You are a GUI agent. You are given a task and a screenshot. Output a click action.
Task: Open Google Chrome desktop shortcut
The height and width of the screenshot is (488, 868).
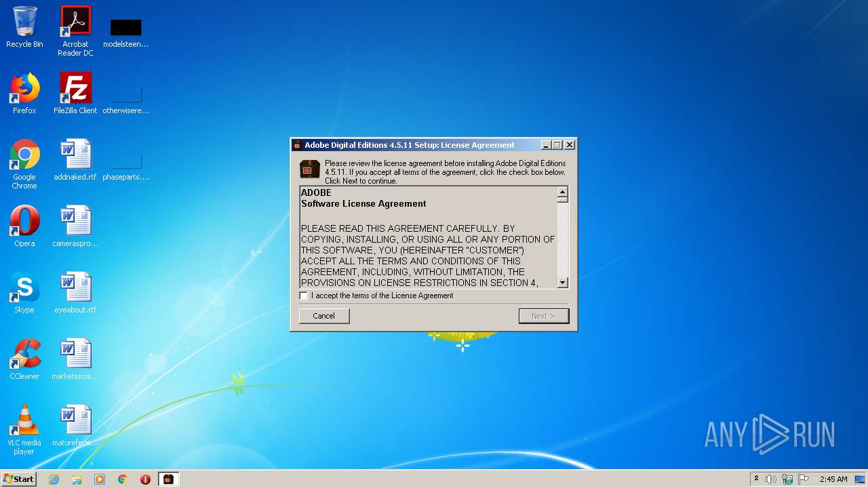pyautogui.click(x=24, y=164)
